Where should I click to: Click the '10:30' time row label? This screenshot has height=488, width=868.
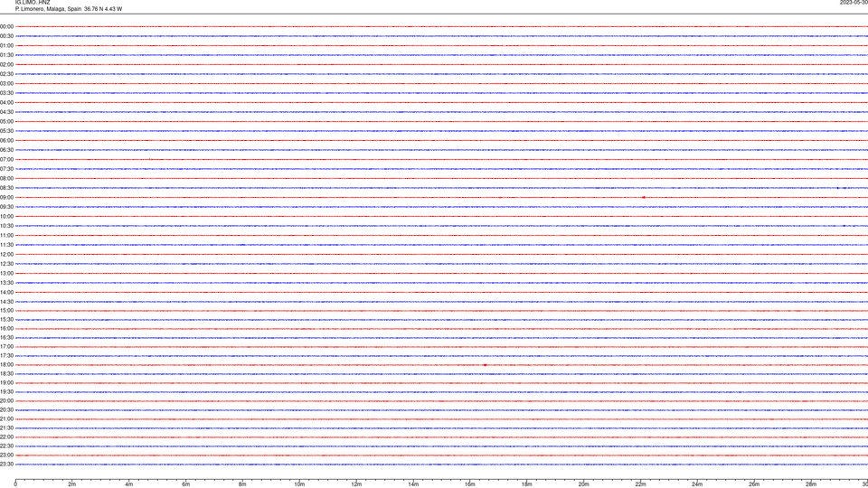coord(6,226)
